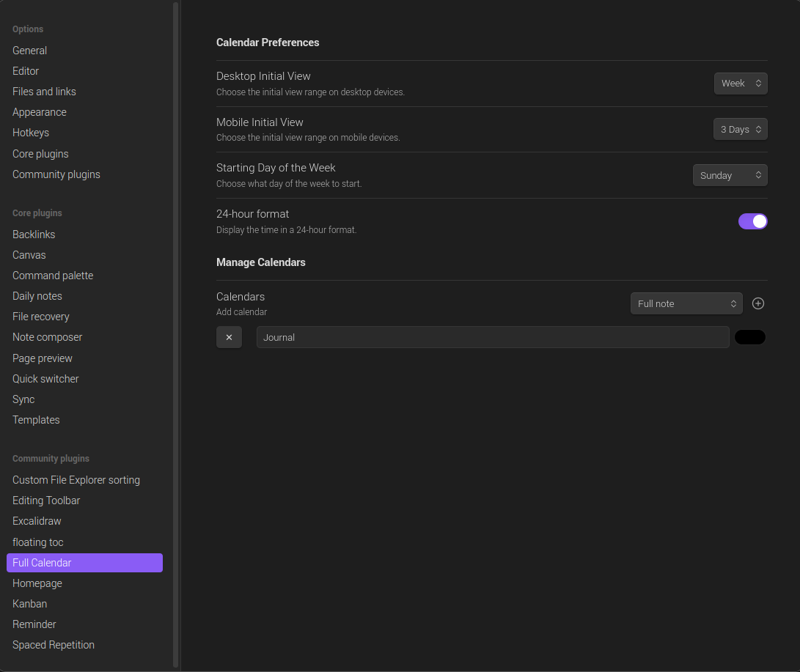The width and height of the screenshot is (800, 672).
Task: Open Kanban plugin settings
Action: [x=29, y=604]
